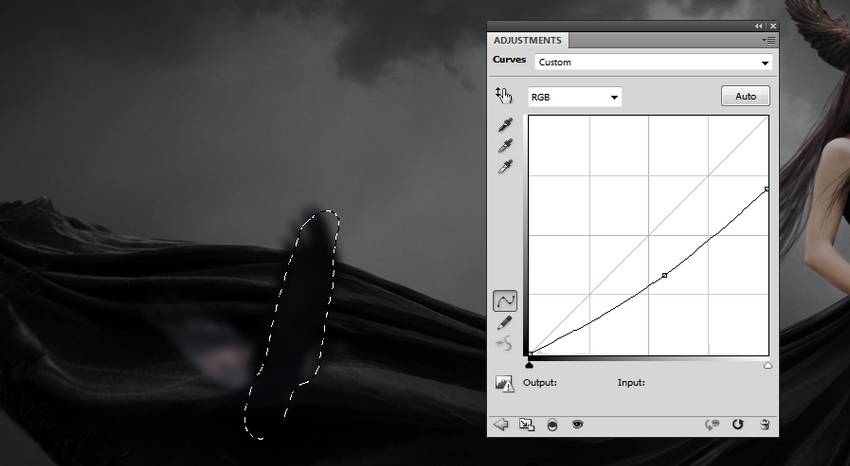Click the black point input slider
The image size is (850, 466).
pyautogui.click(x=529, y=365)
